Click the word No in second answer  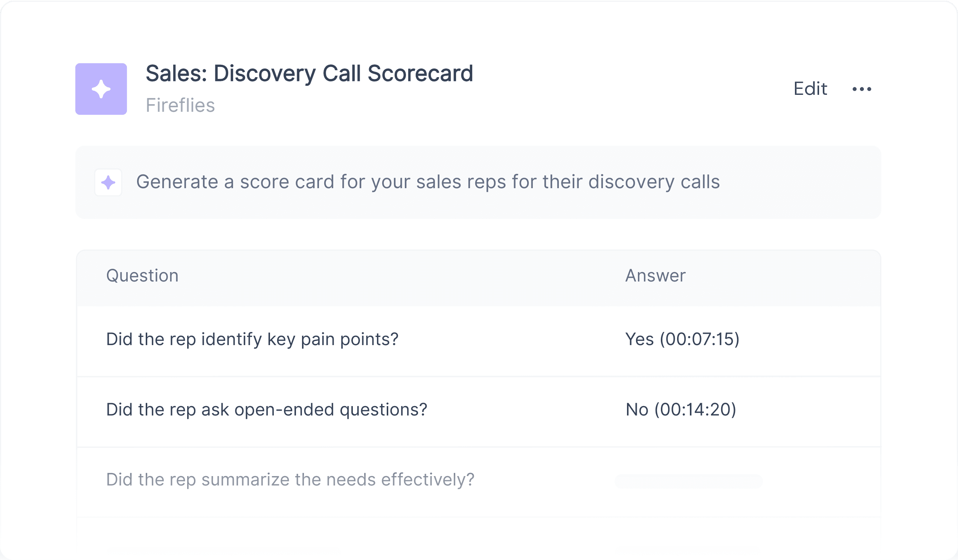coord(637,409)
